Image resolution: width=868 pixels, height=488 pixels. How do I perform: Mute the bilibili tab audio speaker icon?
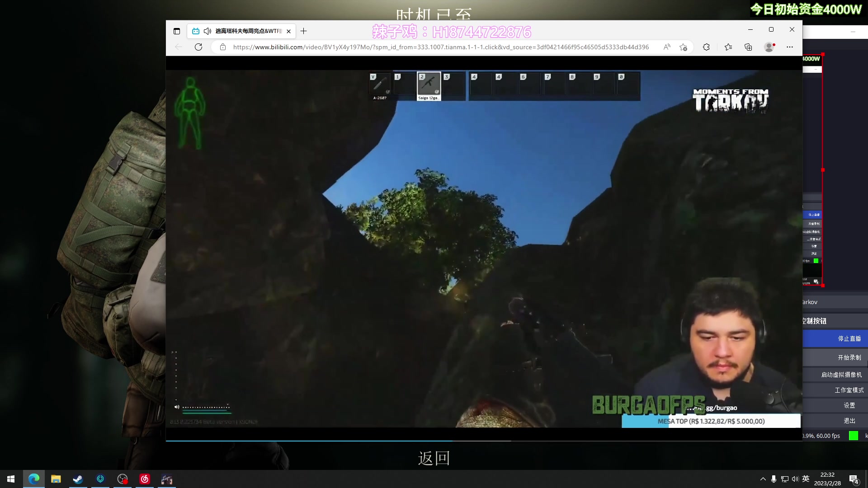point(208,31)
